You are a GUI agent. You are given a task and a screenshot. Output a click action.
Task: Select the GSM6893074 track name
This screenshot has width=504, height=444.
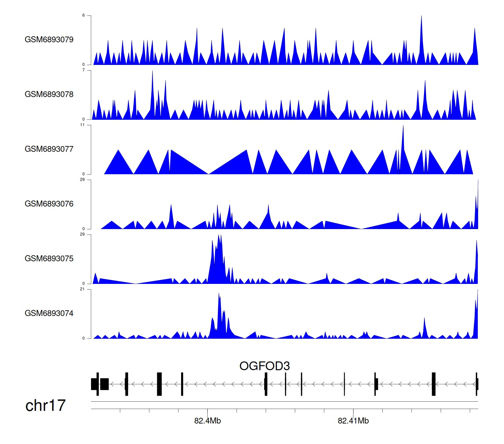click(x=49, y=313)
